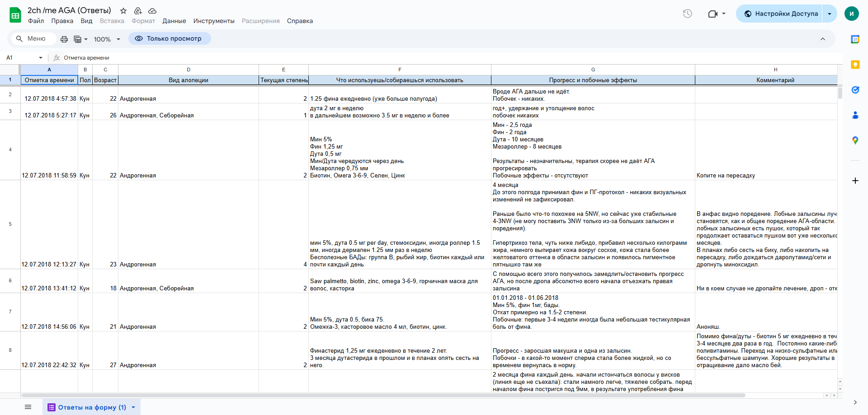Select the cell reading Копите на пересадку

point(766,150)
